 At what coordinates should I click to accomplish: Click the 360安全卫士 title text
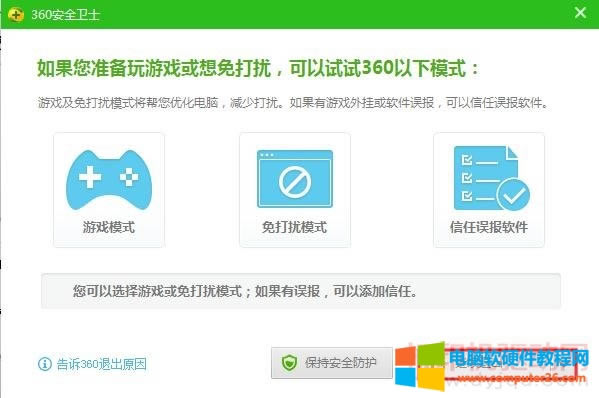[65, 15]
